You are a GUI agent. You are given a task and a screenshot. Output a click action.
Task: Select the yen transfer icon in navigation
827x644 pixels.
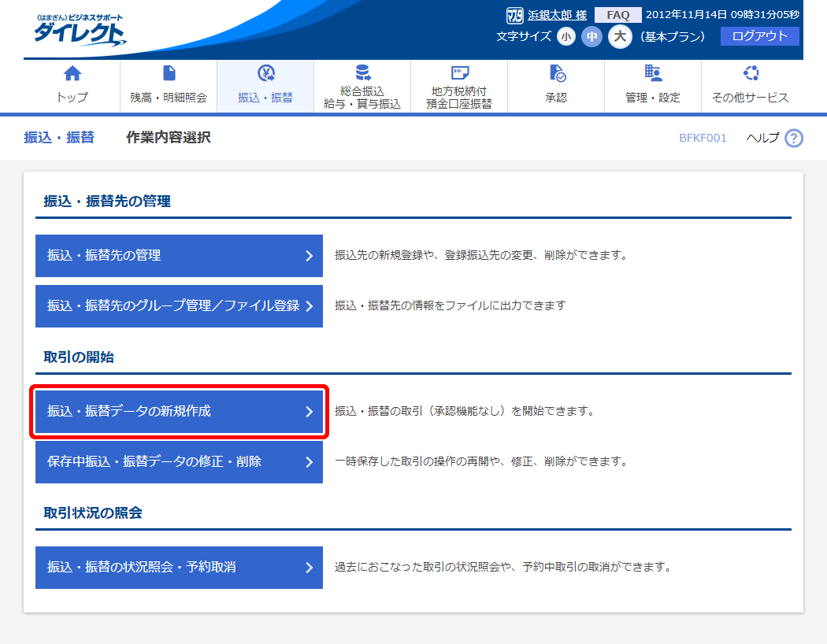tap(265, 74)
